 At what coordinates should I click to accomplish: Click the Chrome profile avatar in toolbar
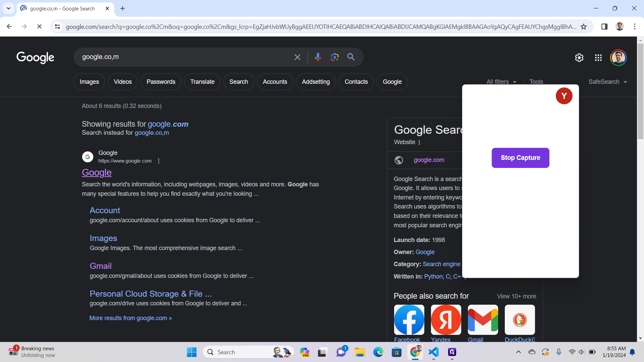coord(620,26)
